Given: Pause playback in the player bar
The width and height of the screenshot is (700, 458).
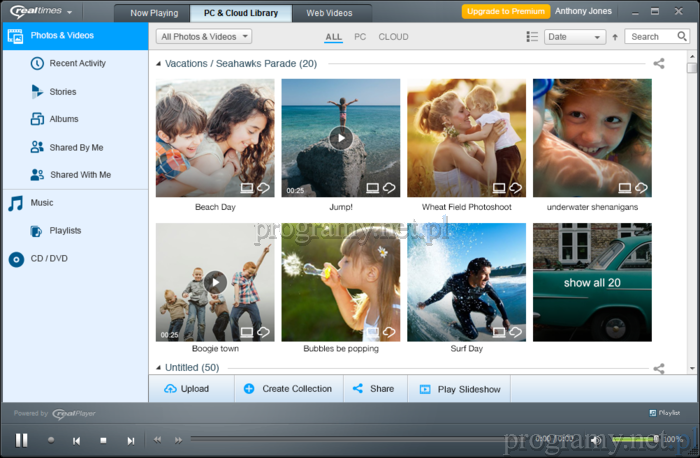Looking at the screenshot, I should (21, 440).
